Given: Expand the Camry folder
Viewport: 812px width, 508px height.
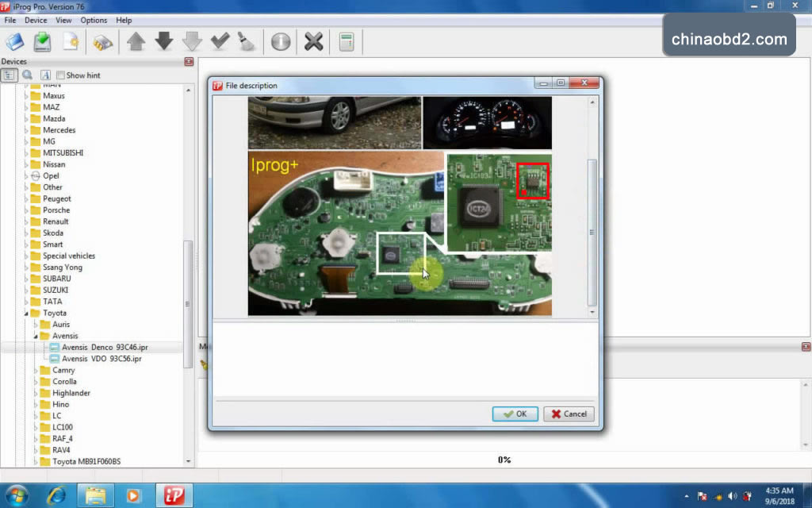Looking at the screenshot, I should tap(36, 370).
